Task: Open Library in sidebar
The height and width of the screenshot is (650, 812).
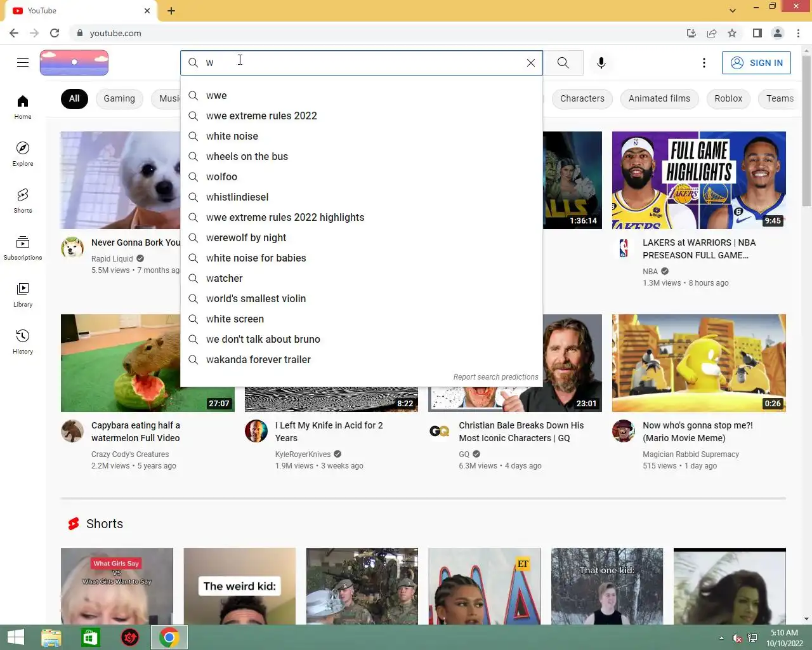Action: pos(23,295)
